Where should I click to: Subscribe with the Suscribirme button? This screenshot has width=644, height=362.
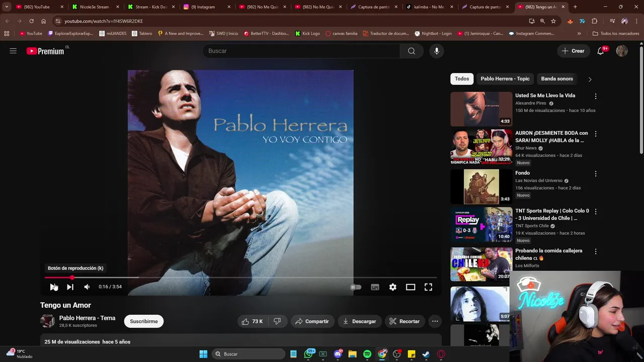[x=144, y=321]
